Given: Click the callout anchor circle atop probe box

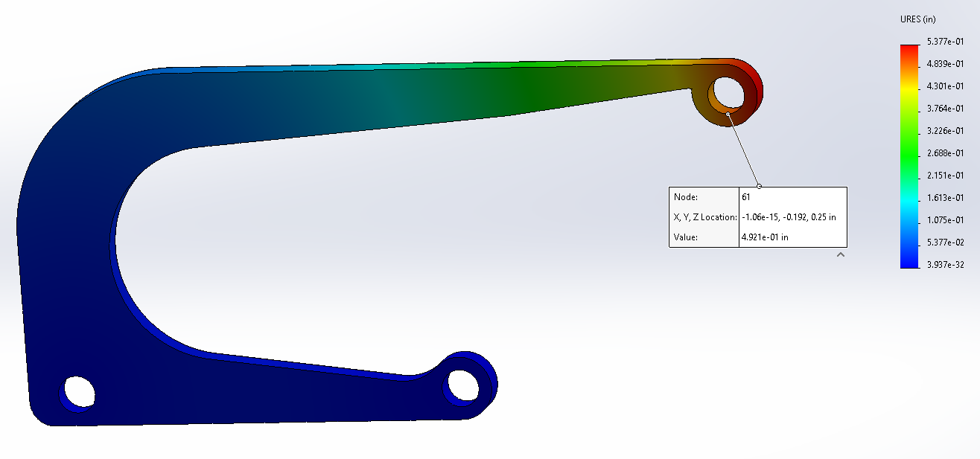Looking at the screenshot, I should (x=759, y=186).
